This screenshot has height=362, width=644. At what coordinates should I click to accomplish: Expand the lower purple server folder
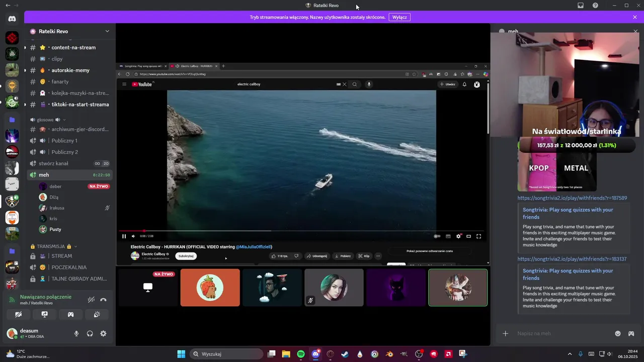12,251
